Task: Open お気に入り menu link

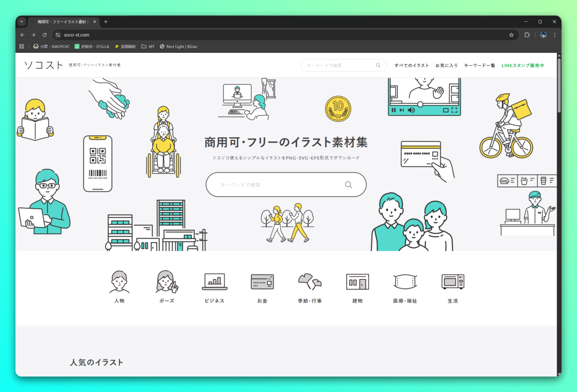Action: click(446, 65)
